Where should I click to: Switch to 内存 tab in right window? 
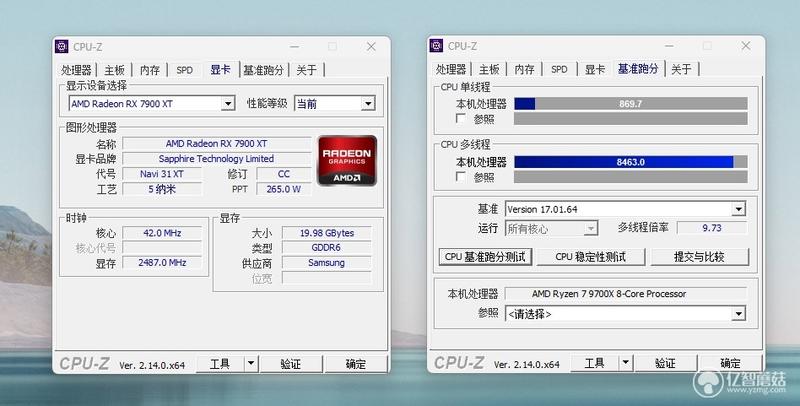524,69
